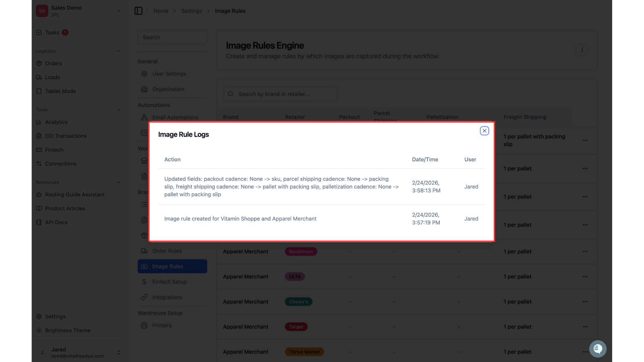Click the Analytics chart icon
Viewport: 644px width, 362px height.
(x=39, y=122)
